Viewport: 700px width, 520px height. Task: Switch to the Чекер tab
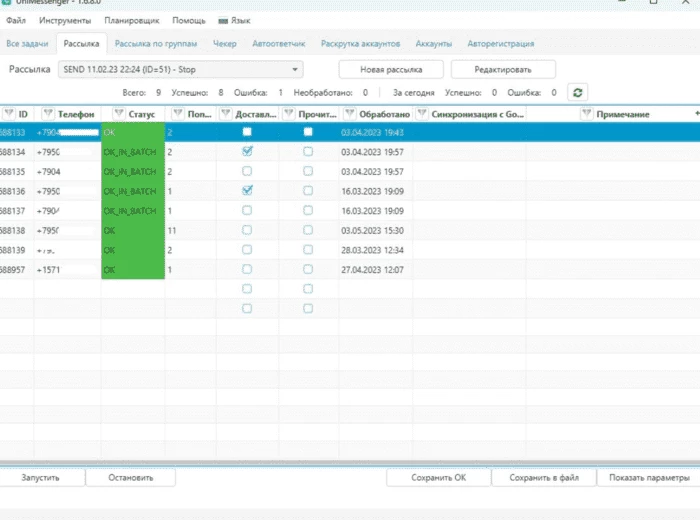click(x=225, y=44)
